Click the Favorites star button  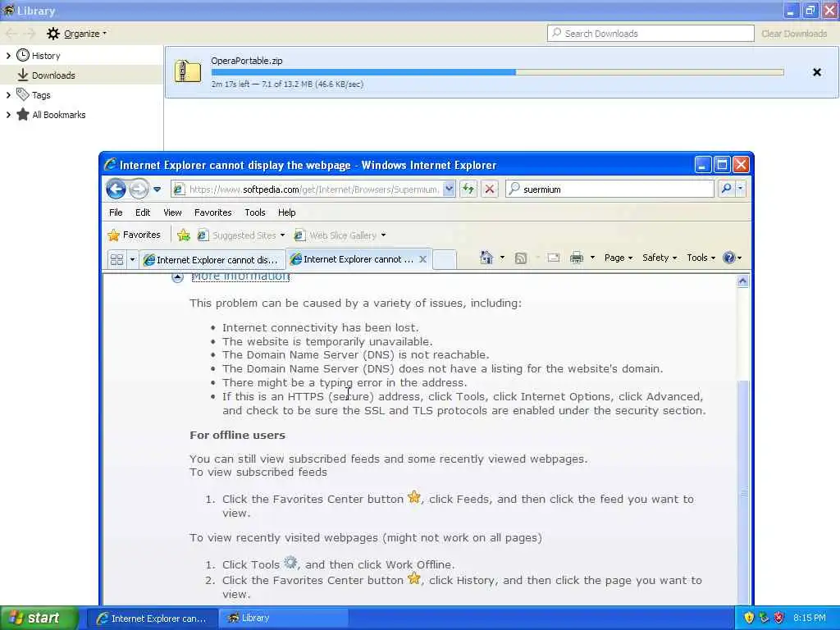[x=134, y=235]
